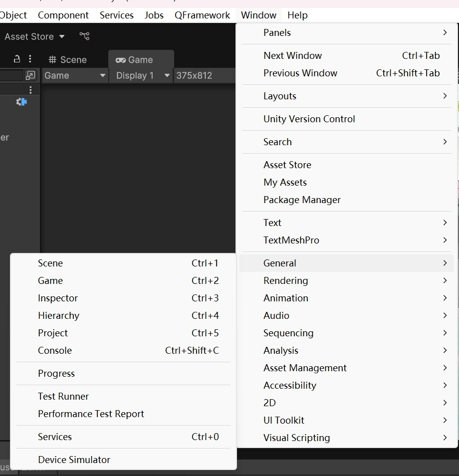Viewport: 459px width, 476px height.
Task: Expand the Animation submenu
Action: coord(347,298)
